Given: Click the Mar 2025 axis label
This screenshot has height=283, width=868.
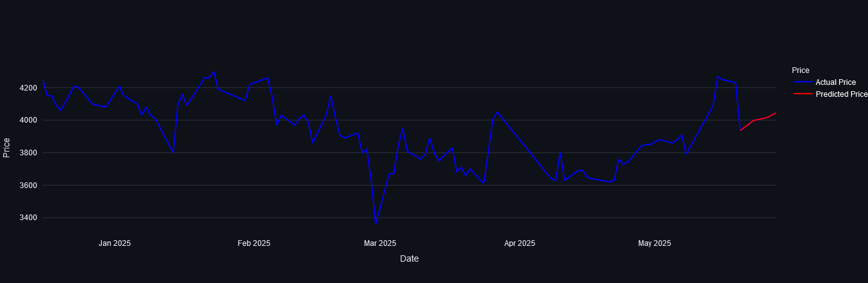Looking at the screenshot, I should (x=380, y=243).
